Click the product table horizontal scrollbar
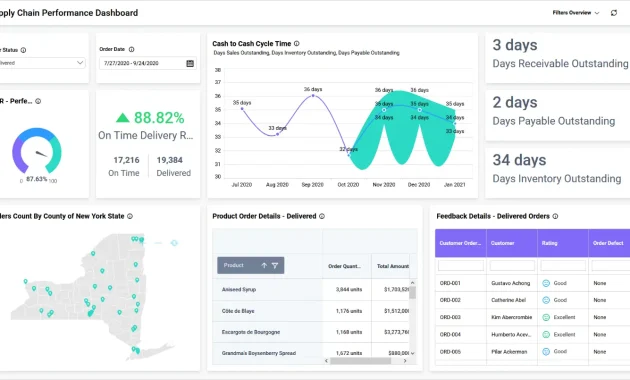 point(360,361)
